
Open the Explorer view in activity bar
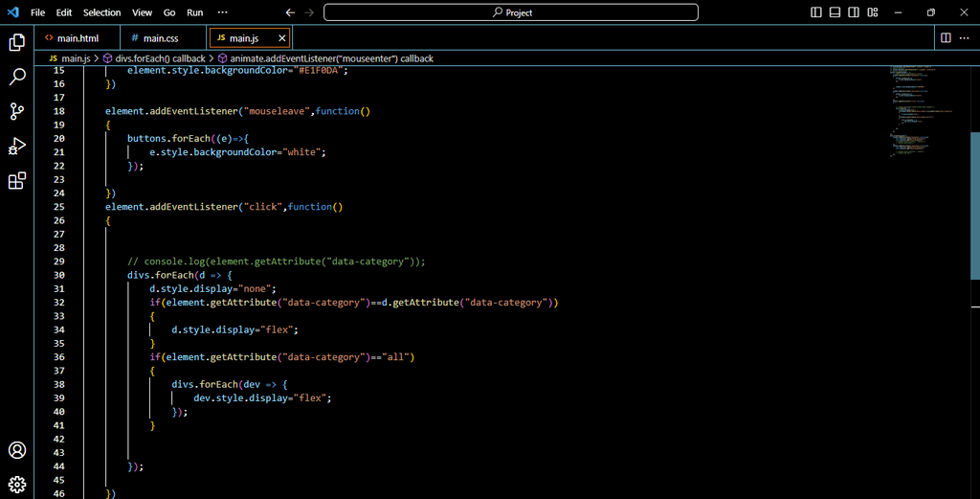pyautogui.click(x=17, y=42)
